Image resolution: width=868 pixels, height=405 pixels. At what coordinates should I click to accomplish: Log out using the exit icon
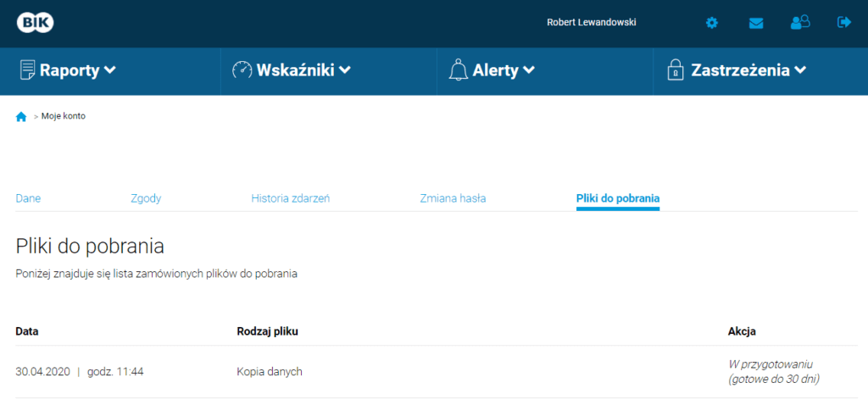tap(844, 22)
